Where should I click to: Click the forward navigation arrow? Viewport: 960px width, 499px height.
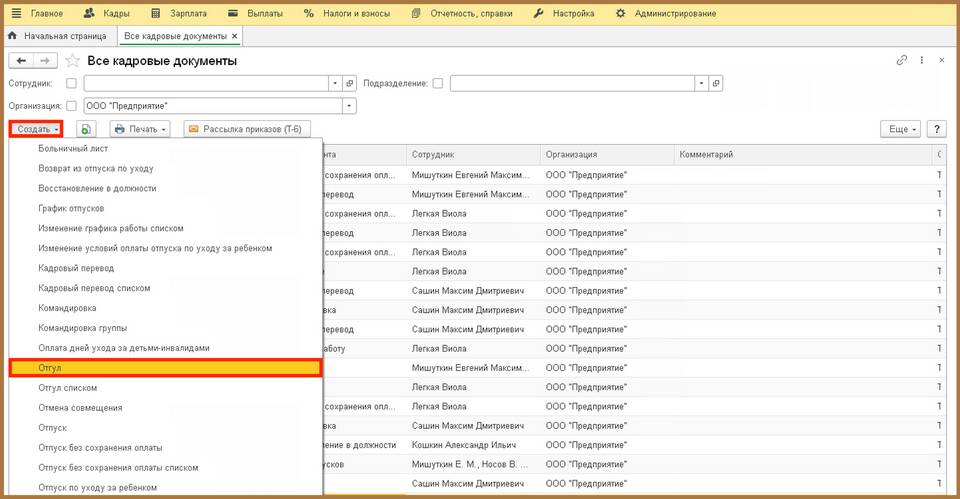(46, 61)
